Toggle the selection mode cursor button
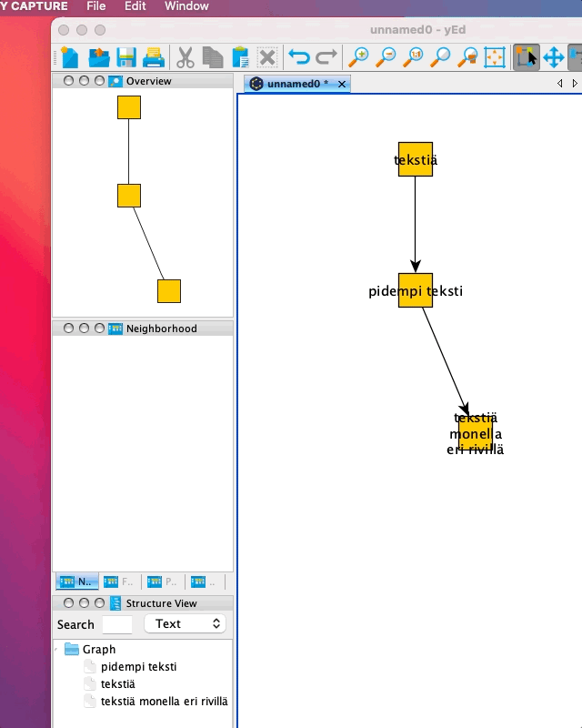The image size is (582, 728). [527, 58]
